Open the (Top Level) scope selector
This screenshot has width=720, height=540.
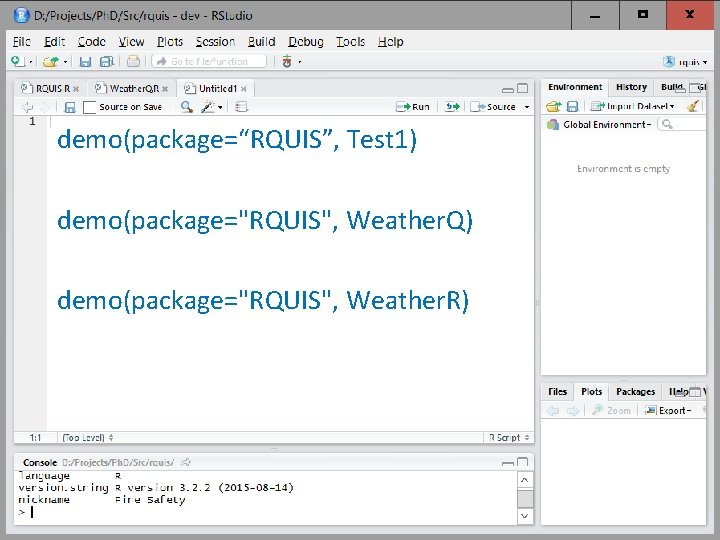pyautogui.click(x=87, y=438)
